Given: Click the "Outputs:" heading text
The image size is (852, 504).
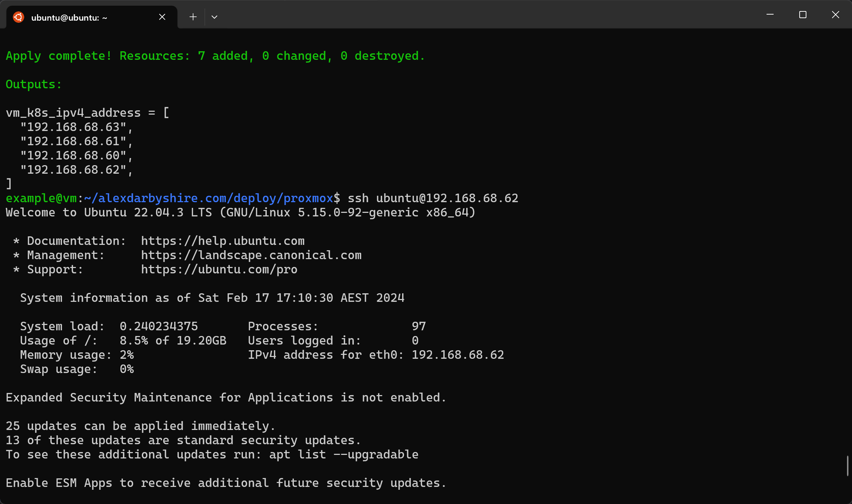Looking at the screenshot, I should click(34, 84).
